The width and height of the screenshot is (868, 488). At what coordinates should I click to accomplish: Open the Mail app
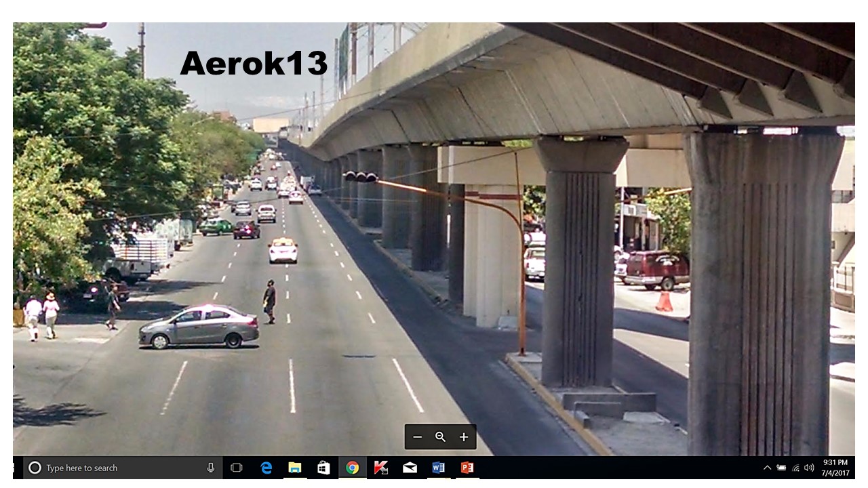click(410, 468)
